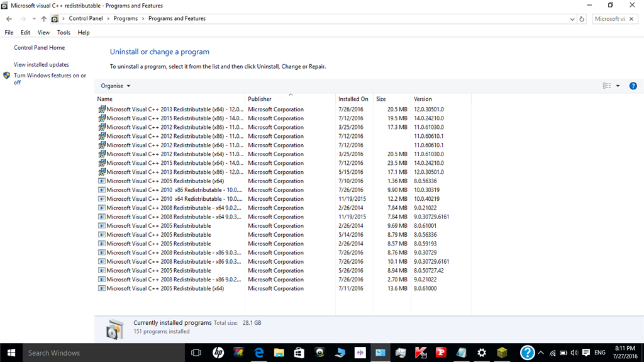Viewport: 644px width, 362px height.
Task: Open the battery status tray icon
Action: (563, 353)
